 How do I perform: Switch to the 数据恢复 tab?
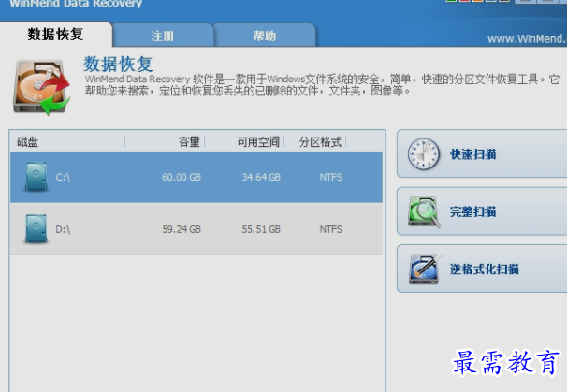click(x=56, y=35)
